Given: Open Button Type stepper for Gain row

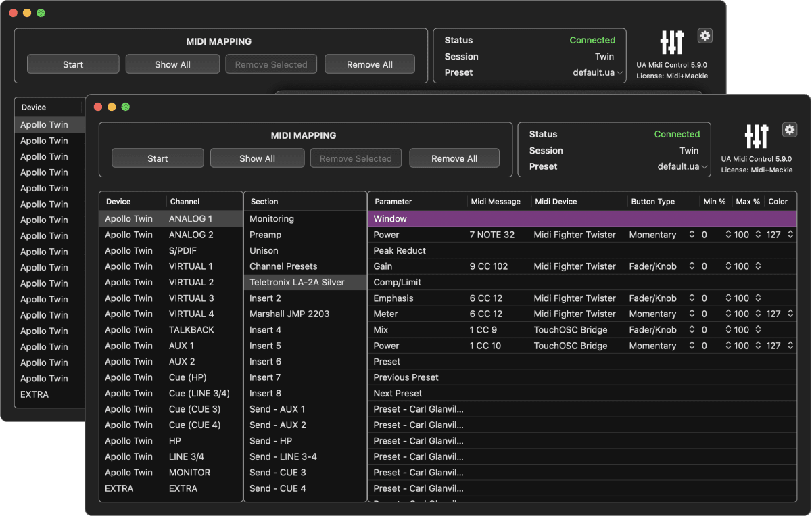Looking at the screenshot, I should [692, 266].
